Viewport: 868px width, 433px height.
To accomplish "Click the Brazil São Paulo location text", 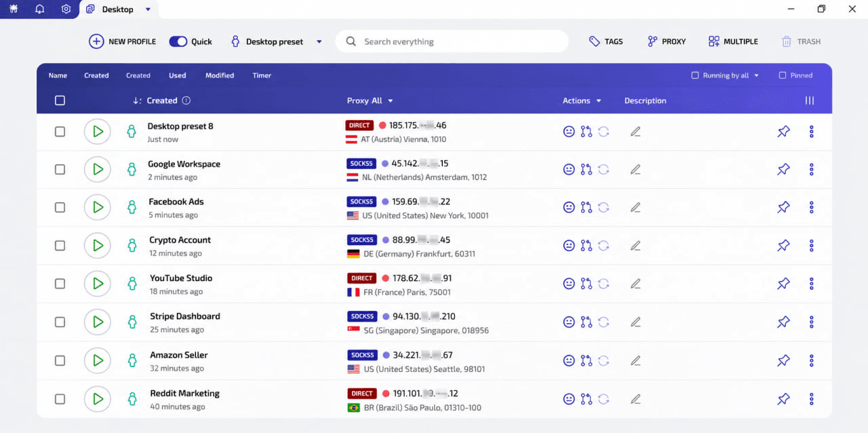I will coord(422,408).
